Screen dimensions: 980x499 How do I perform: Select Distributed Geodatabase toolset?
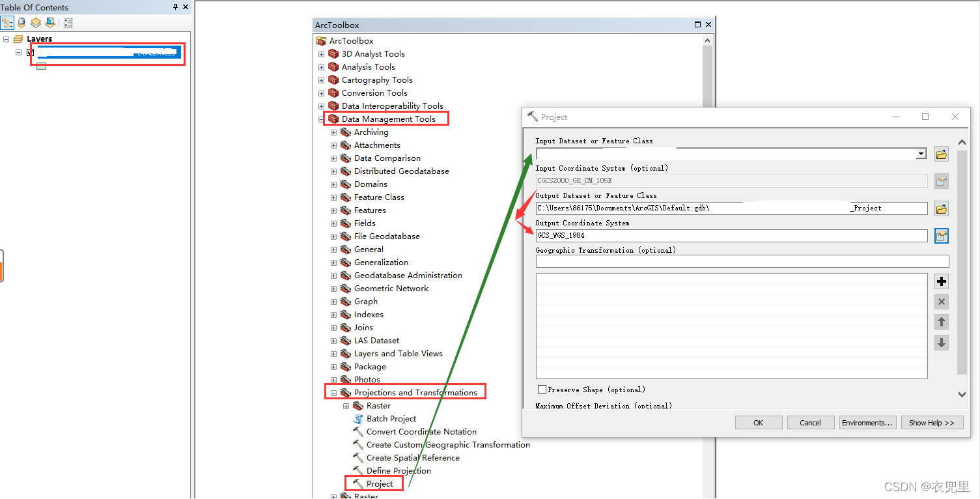pyautogui.click(x=402, y=171)
